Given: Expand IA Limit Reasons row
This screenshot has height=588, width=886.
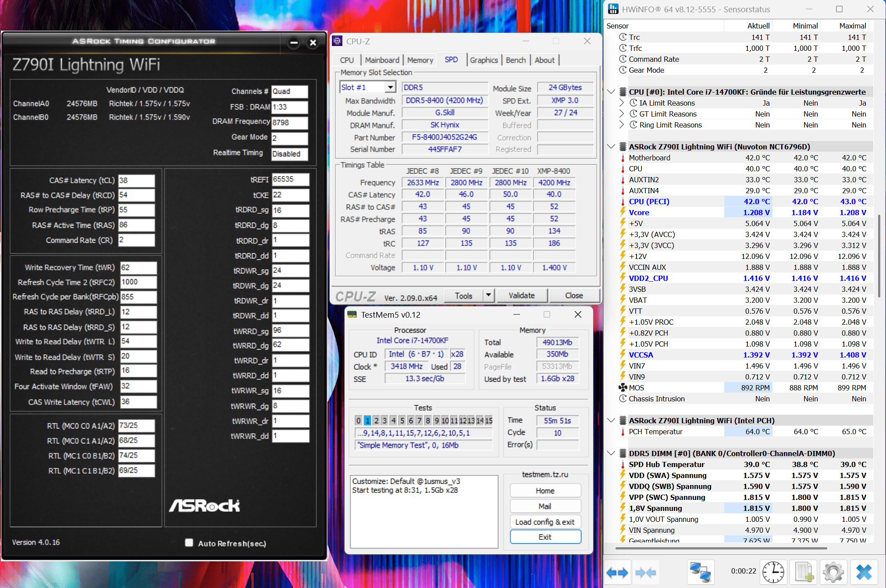Looking at the screenshot, I should click(622, 103).
